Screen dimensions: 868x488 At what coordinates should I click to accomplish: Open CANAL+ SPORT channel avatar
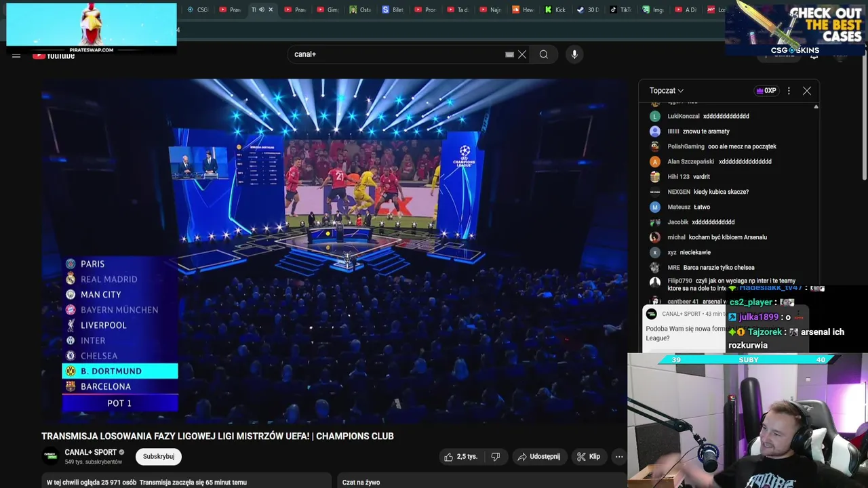click(50, 456)
